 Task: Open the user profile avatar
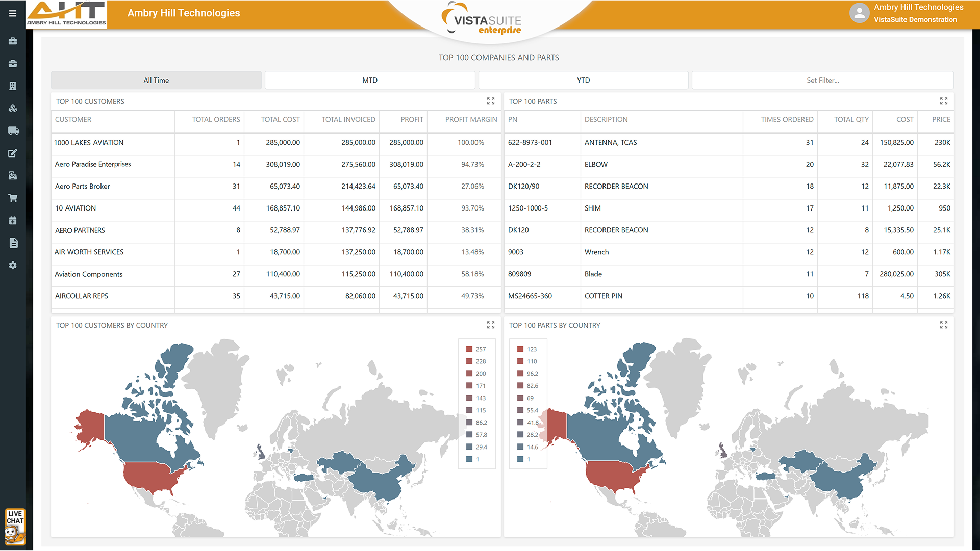pos(859,13)
